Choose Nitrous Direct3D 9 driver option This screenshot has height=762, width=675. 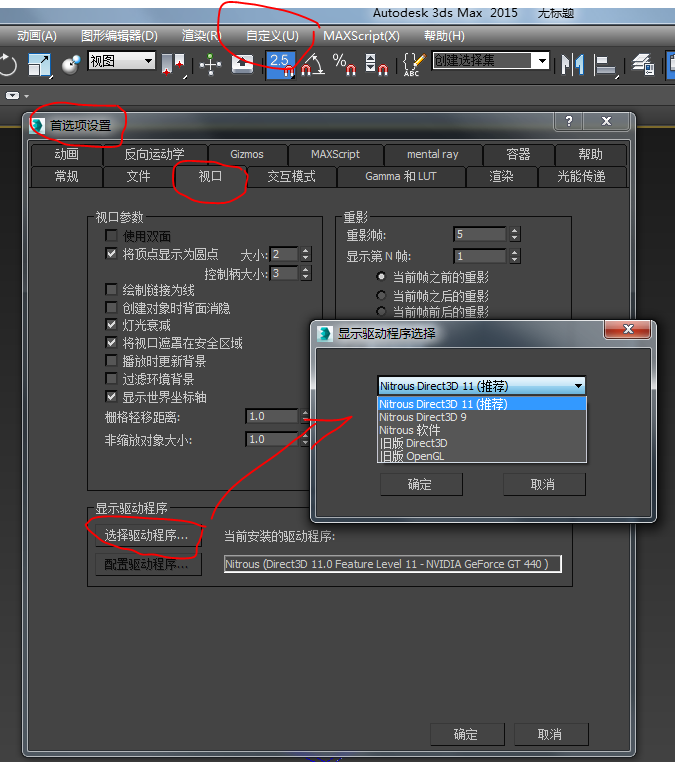tap(482, 417)
